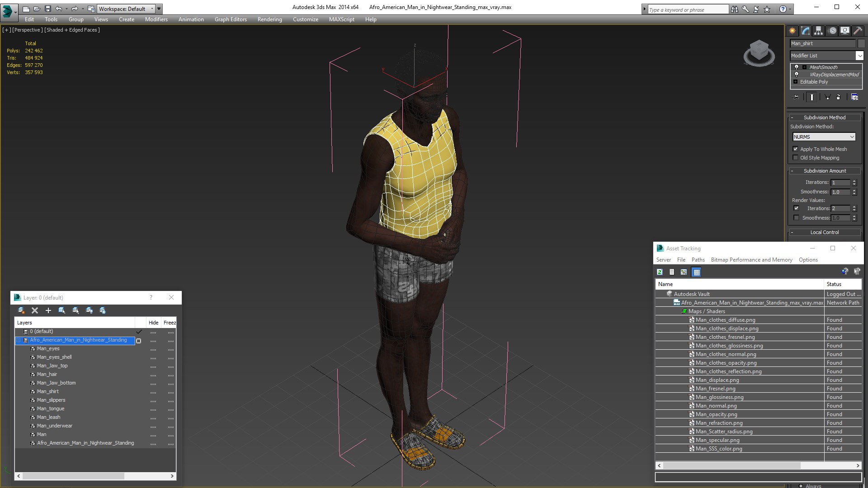Click Select Highlighted Objects and Layers icon

click(x=62, y=310)
